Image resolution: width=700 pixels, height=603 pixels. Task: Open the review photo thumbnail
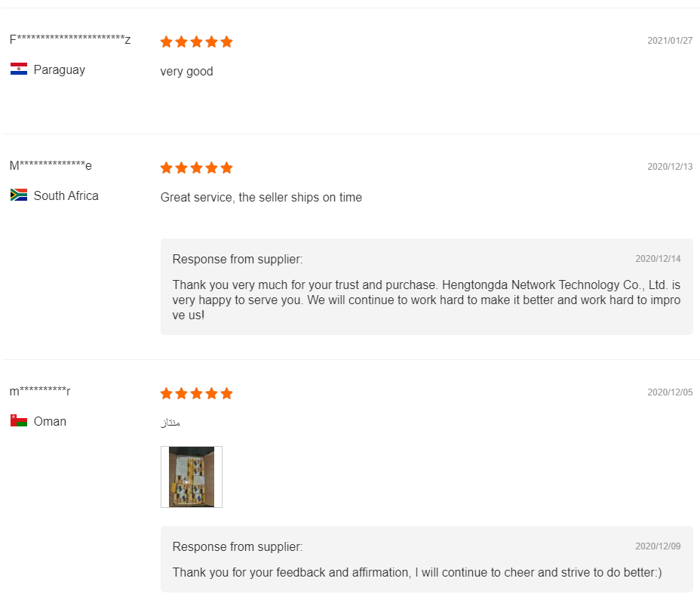[192, 477]
